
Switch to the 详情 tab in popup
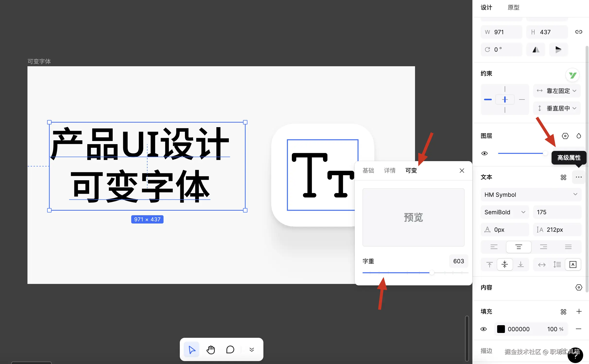(x=390, y=171)
